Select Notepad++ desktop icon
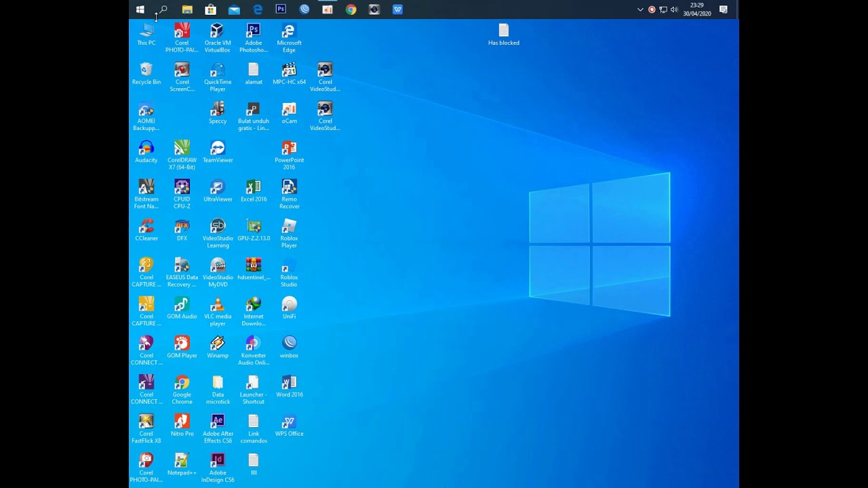This screenshot has height=488, width=868. point(182,465)
